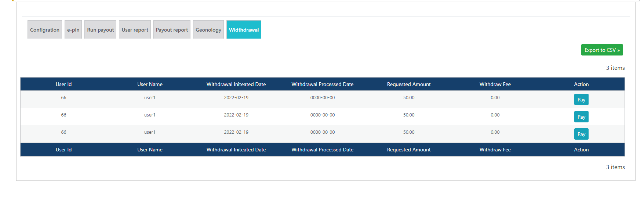
Task: Select the User report tab
Action: click(x=135, y=30)
